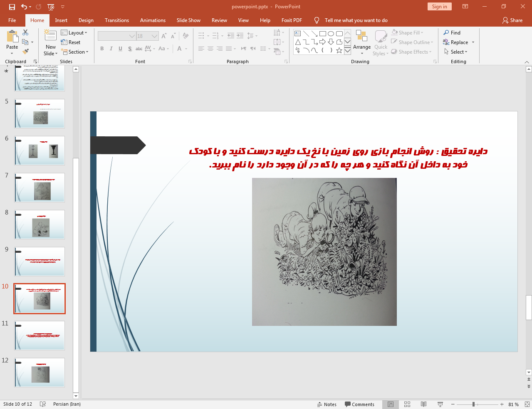Start slideshow from beginning icon in quick access toolbar

coord(51,7)
